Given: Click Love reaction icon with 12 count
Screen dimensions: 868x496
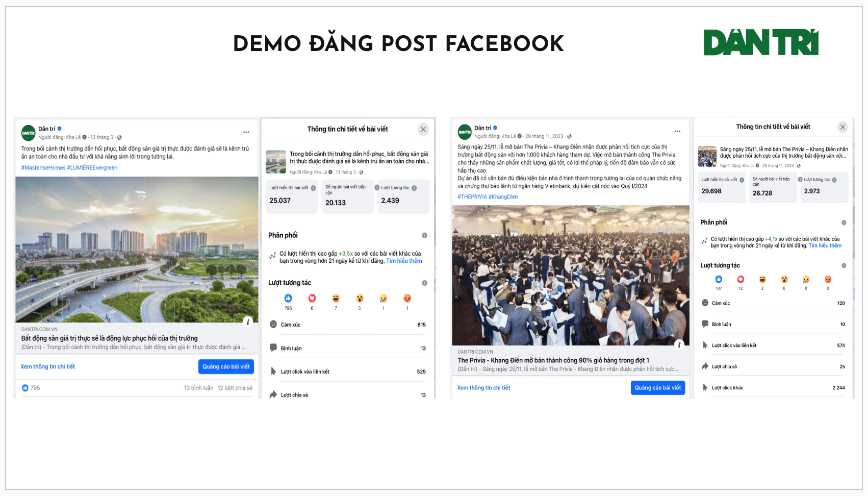Looking at the screenshot, I should pyautogui.click(x=741, y=279).
